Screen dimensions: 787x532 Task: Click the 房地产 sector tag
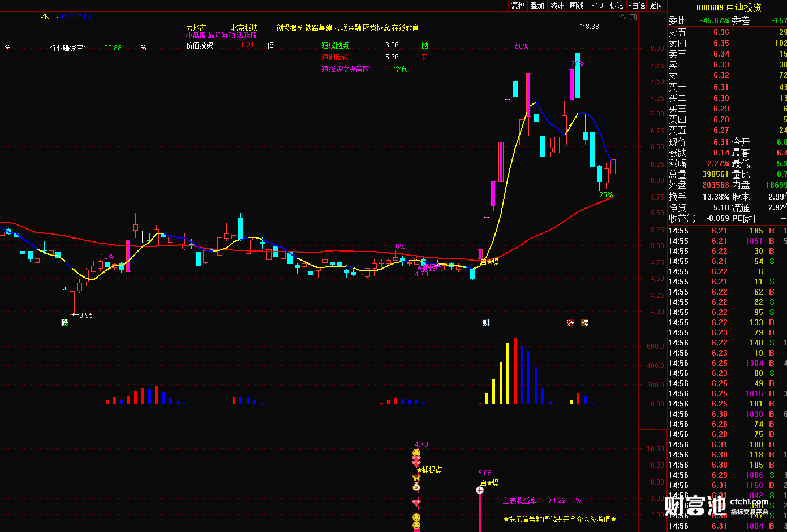(x=196, y=28)
